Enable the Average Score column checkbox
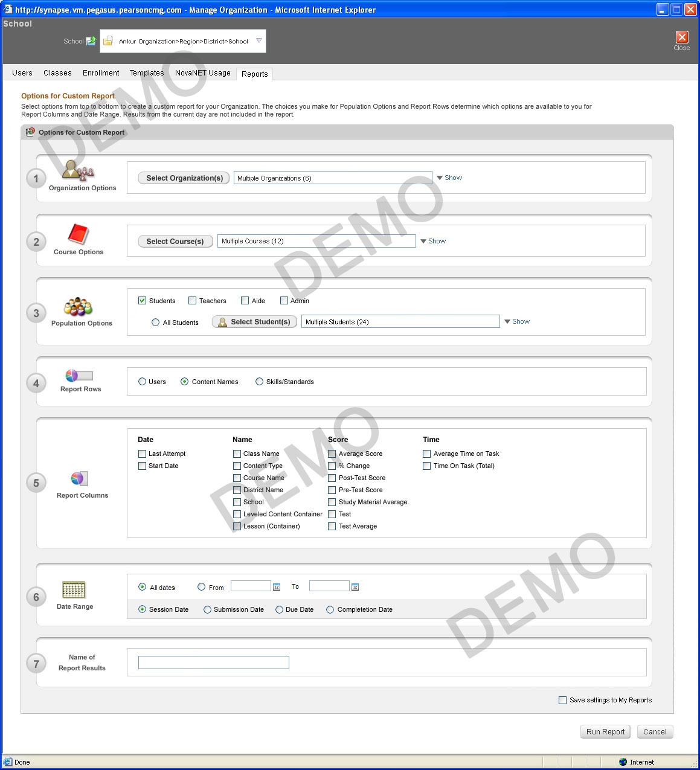The image size is (700, 770). (332, 454)
